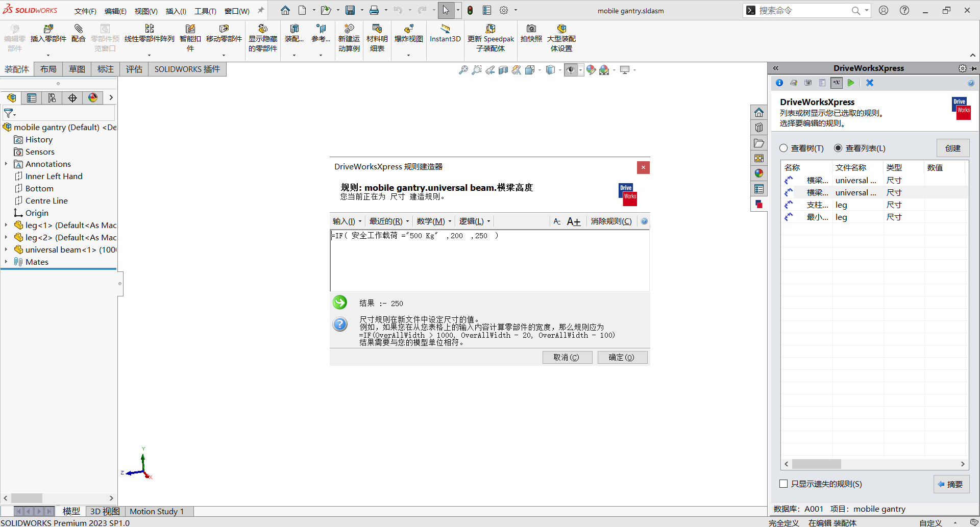Image resolution: width=980 pixels, height=527 pixels.
Task: Switch to 评估 tab
Action: click(134, 69)
